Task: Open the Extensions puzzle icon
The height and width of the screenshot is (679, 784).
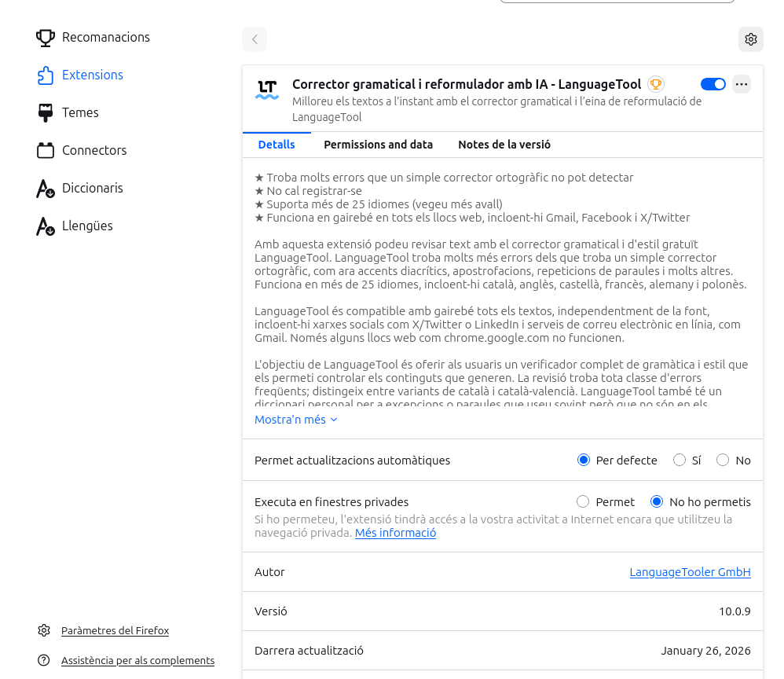Action: 46,75
